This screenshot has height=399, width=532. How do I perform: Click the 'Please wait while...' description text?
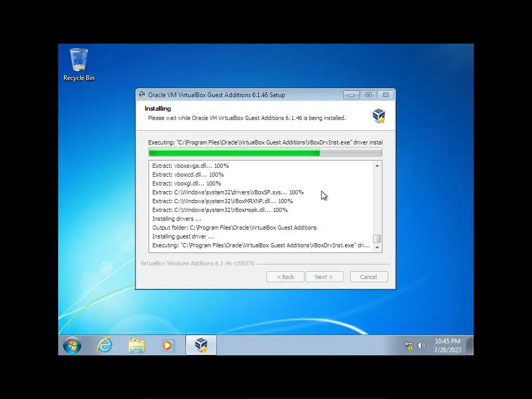[247, 118]
